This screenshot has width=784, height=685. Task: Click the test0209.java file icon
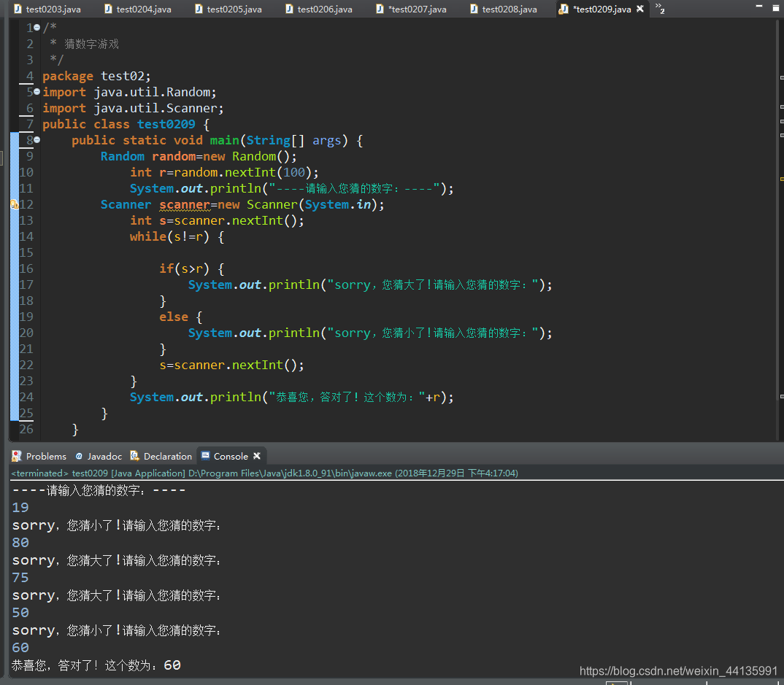point(564,9)
